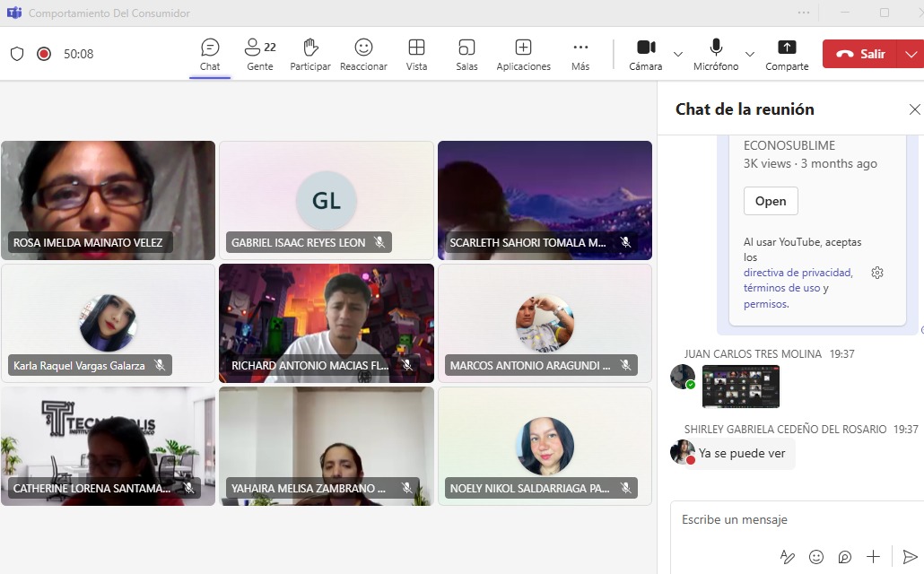
Task: Open the directiva de privacidad link
Action: (798, 272)
